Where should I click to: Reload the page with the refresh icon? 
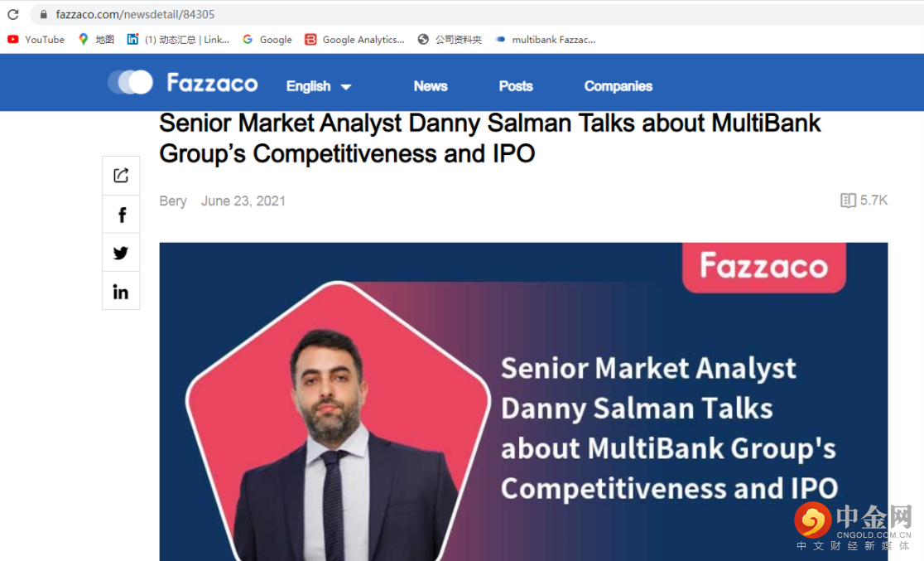[12, 14]
